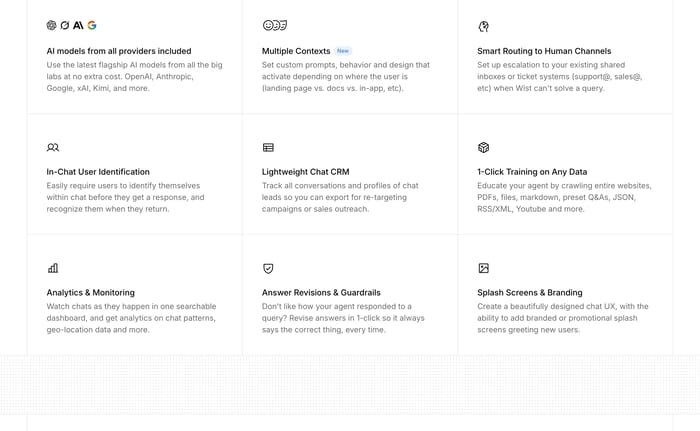Click the Splash Screens image icon
This screenshot has height=431, width=700.
483,268
